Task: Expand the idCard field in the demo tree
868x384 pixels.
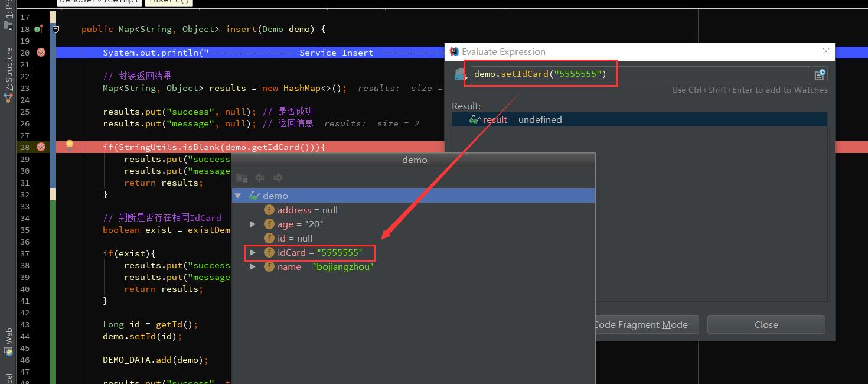Action: click(x=253, y=252)
